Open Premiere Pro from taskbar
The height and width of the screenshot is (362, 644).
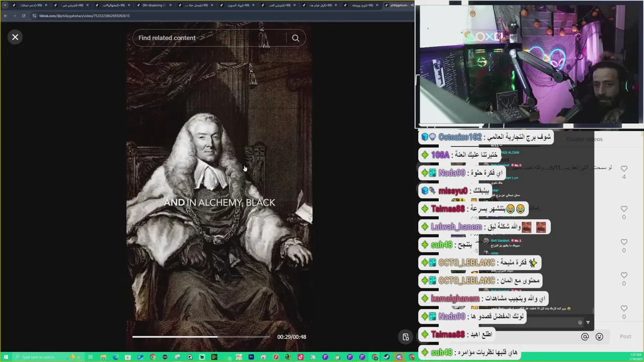tap(251, 357)
